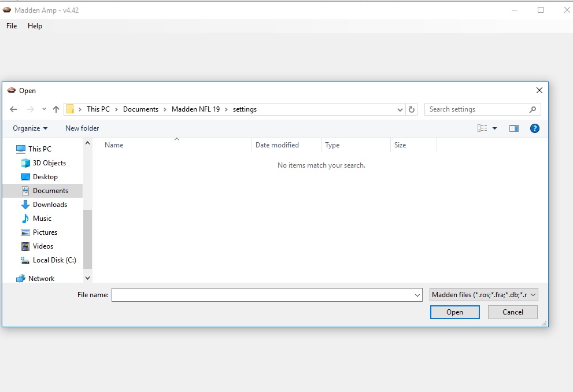
Task: Open the Help question mark icon
Action: click(x=534, y=128)
